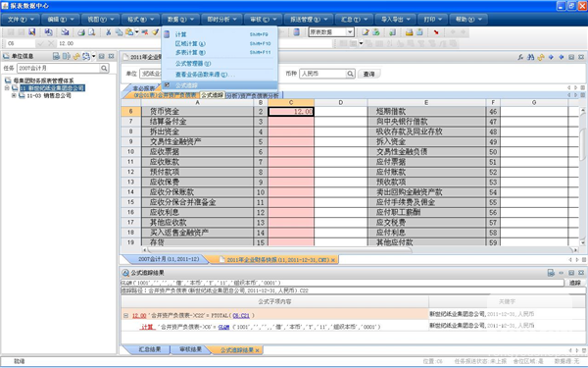Image resolution: width=588 pixels, height=368 pixels.
Task: Open the 帮助 menu
Action: point(468,20)
